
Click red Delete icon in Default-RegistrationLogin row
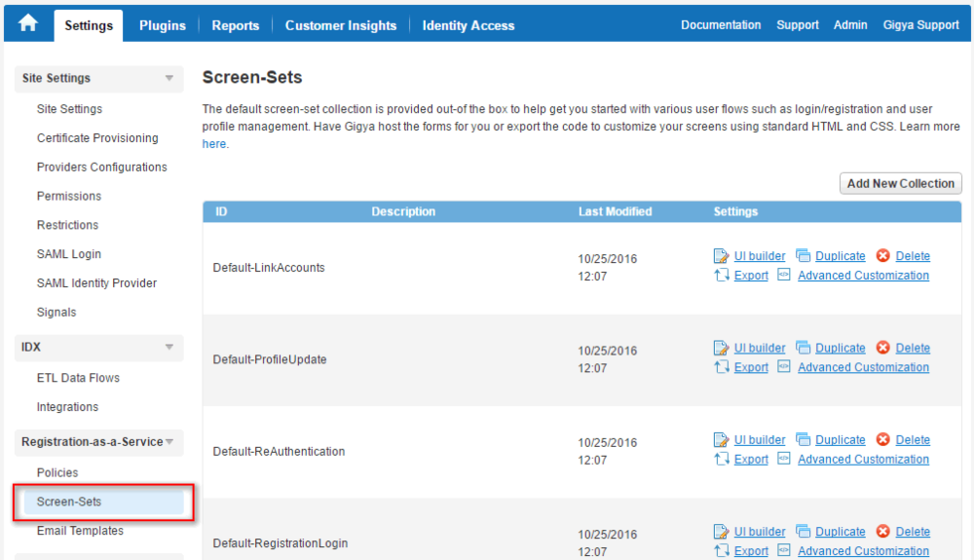pyautogui.click(x=882, y=532)
